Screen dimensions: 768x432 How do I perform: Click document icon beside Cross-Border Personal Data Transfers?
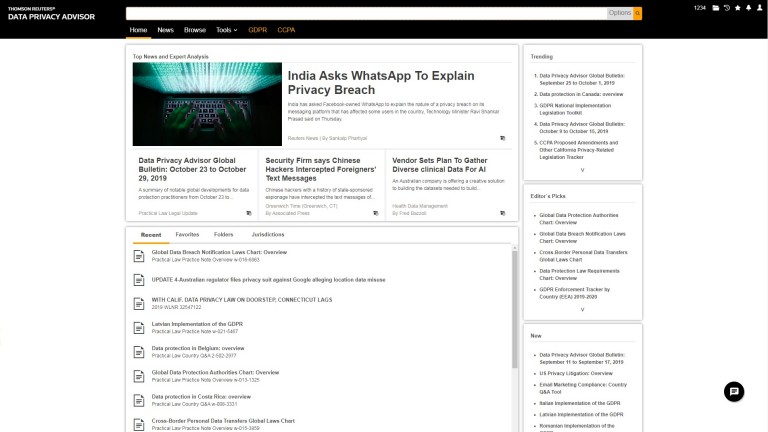point(139,424)
